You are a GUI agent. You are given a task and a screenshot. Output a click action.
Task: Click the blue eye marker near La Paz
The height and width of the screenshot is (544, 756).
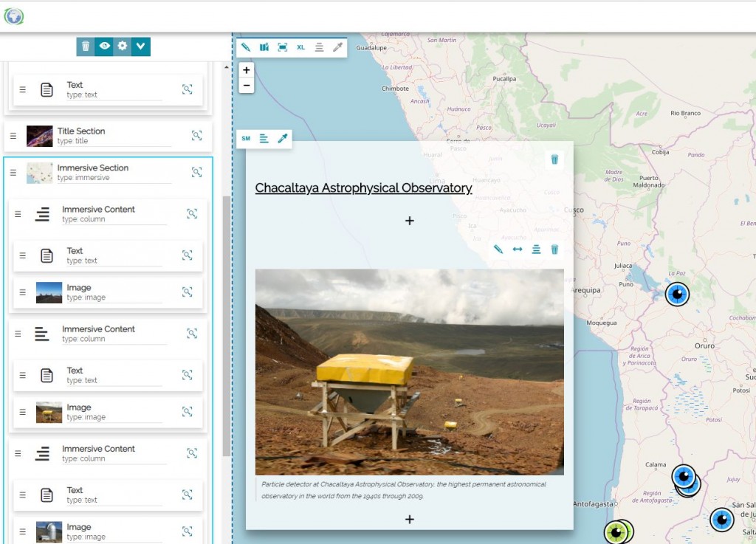point(677,295)
